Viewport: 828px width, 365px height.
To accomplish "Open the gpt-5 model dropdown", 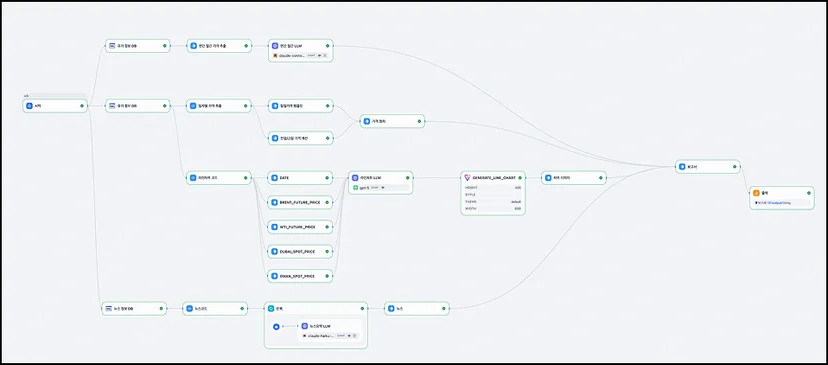I will pos(381,188).
